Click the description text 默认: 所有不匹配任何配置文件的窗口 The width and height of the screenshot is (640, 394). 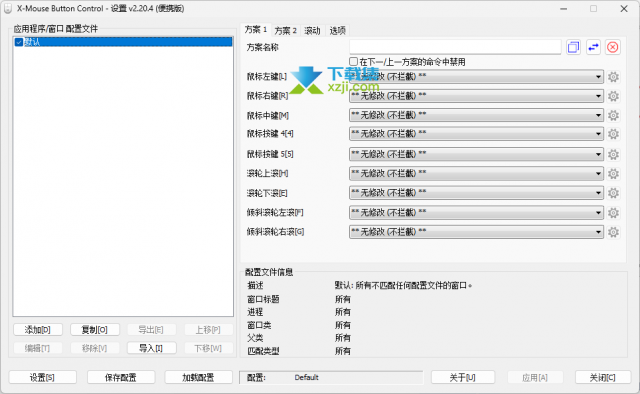click(x=403, y=285)
